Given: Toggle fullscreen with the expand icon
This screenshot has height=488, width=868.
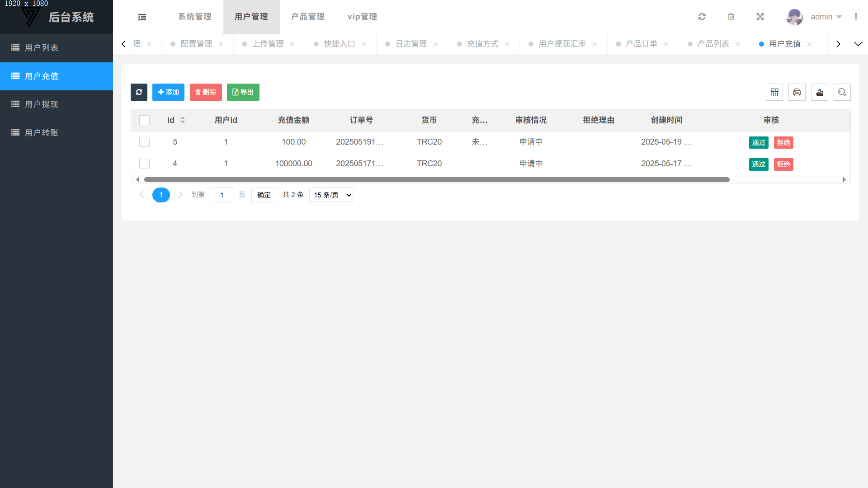Looking at the screenshot, I should pos(760,17).
